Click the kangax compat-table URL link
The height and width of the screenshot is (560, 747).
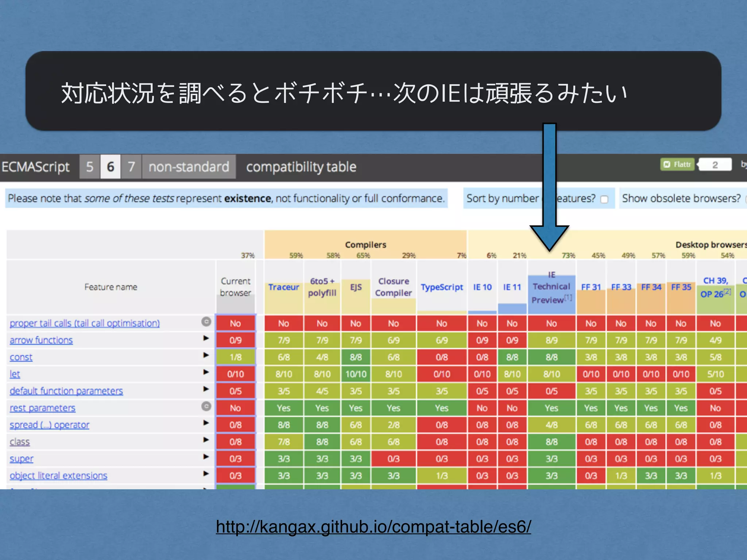click(373, 527)
